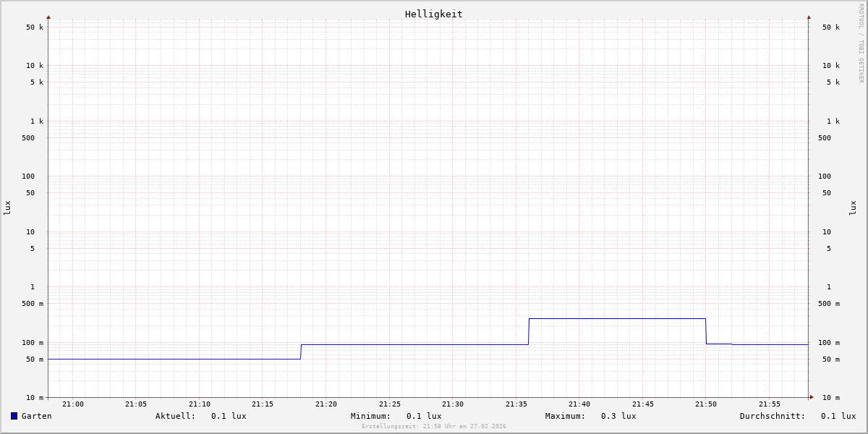Click the "21:10" time axis label
The width and height of the screenshot is (868, 434).
tap(200, 404)
